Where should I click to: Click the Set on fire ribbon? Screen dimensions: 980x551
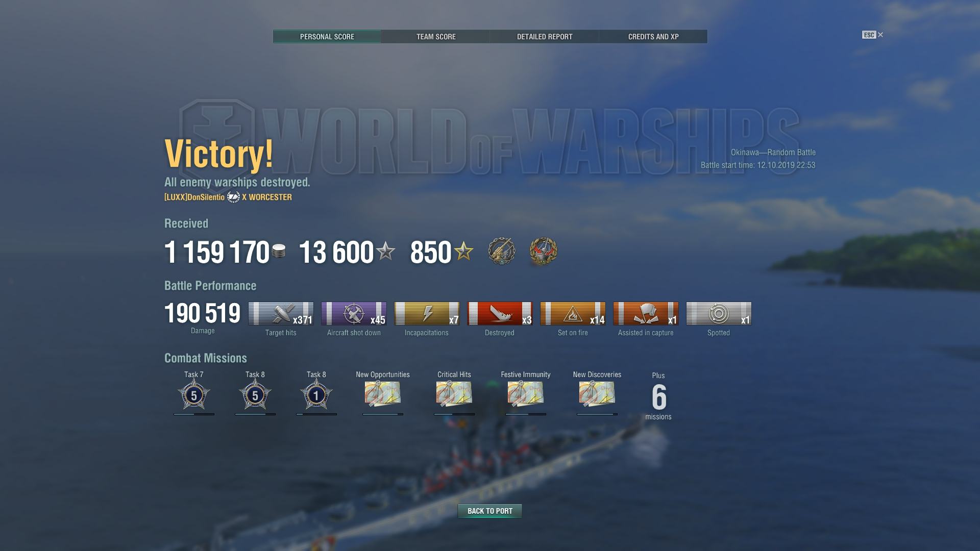573,313
